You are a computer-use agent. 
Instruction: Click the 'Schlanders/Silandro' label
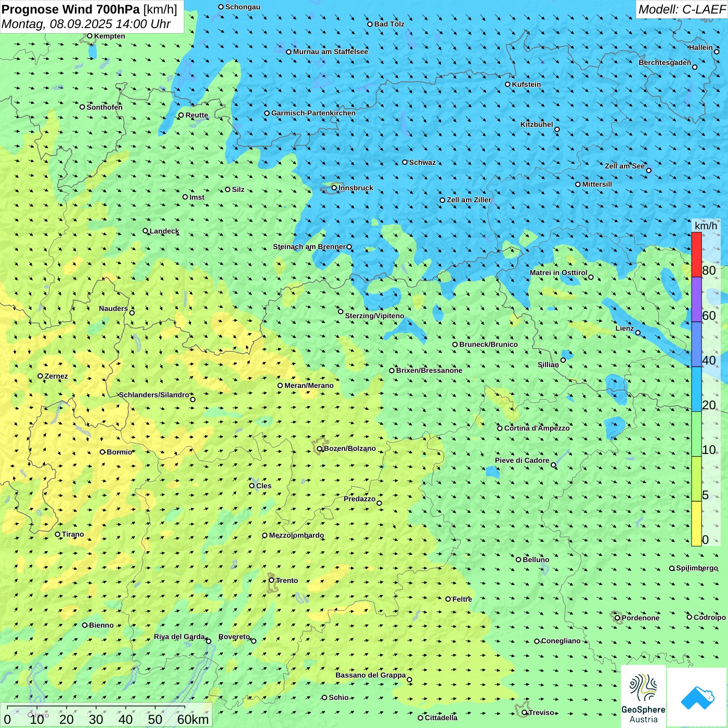tap(154, 395)
